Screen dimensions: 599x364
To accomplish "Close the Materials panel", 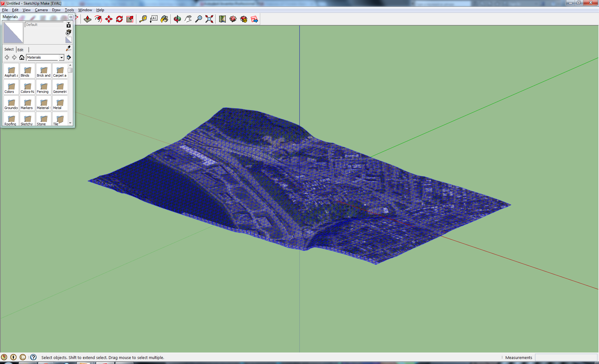I will pyautogui.click(x=71, y=17).
